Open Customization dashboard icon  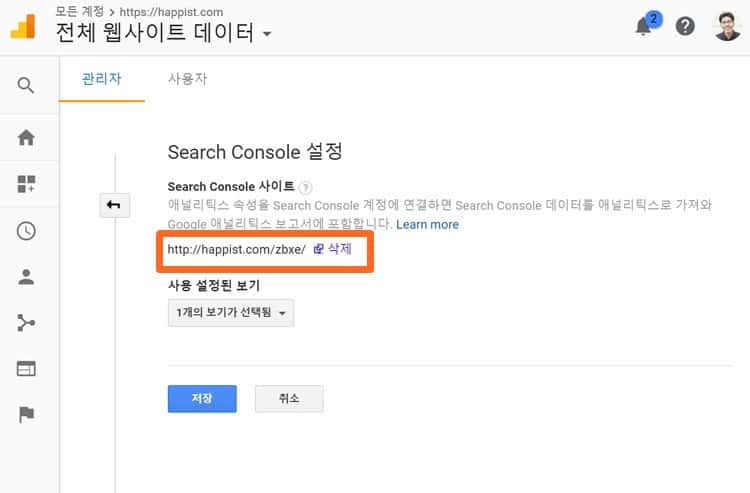[27, 184]
